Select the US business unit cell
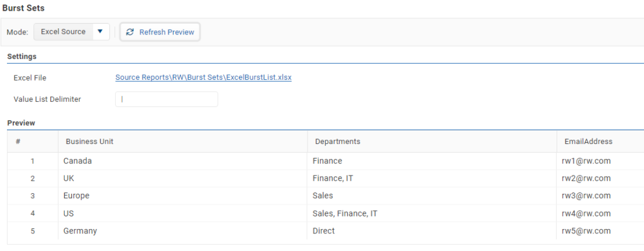Viewport: 644px width, 251px height. tap(183, 213)
